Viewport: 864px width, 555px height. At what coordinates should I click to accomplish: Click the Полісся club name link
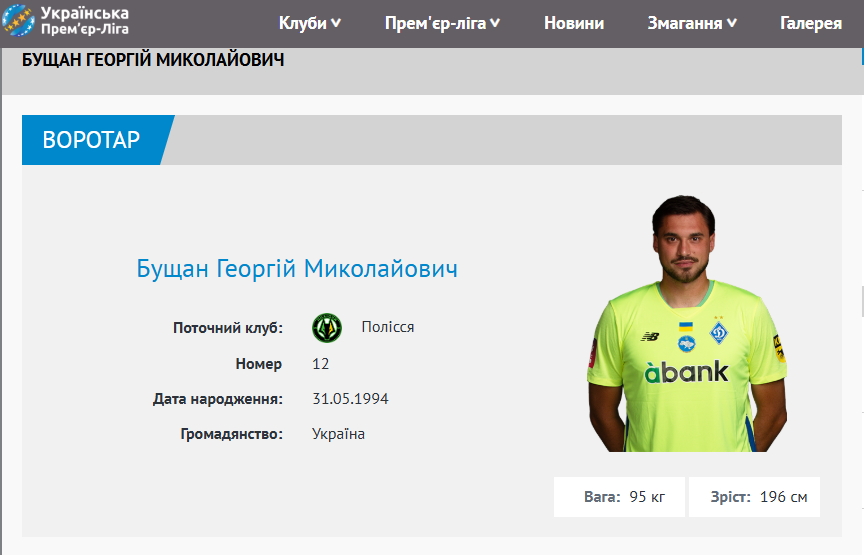(388, 327)
